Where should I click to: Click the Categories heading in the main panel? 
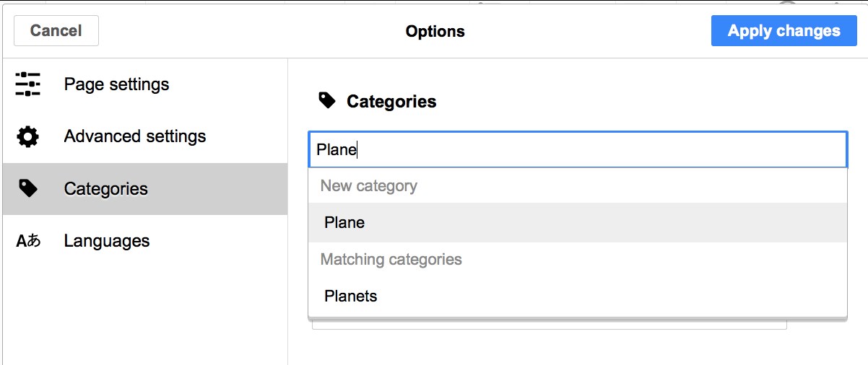tap(391, 102)
